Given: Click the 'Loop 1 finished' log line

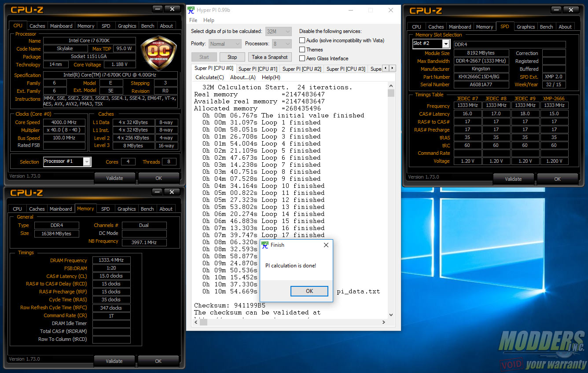Looking at the screenshot, I should click(x=261, y=122).
